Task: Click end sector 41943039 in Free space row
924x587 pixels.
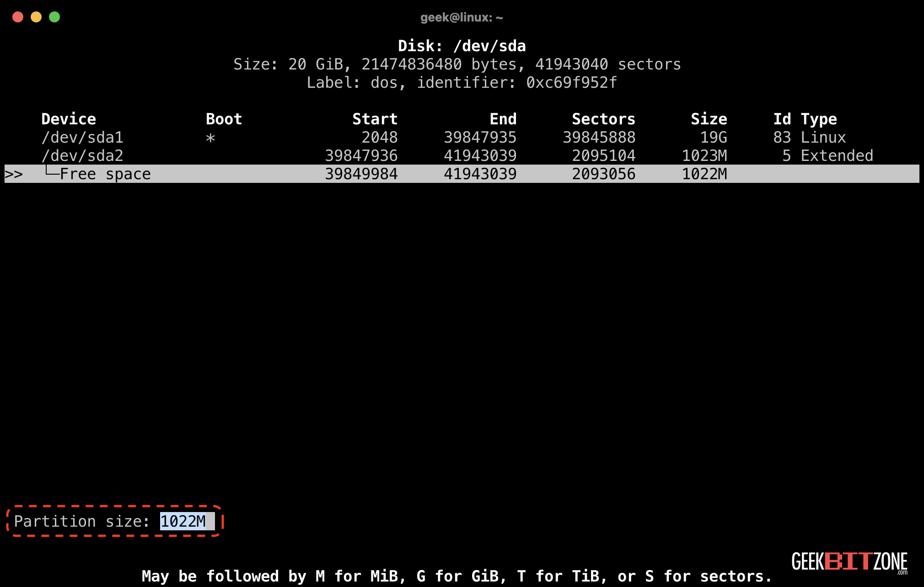Action: point(480,174)
